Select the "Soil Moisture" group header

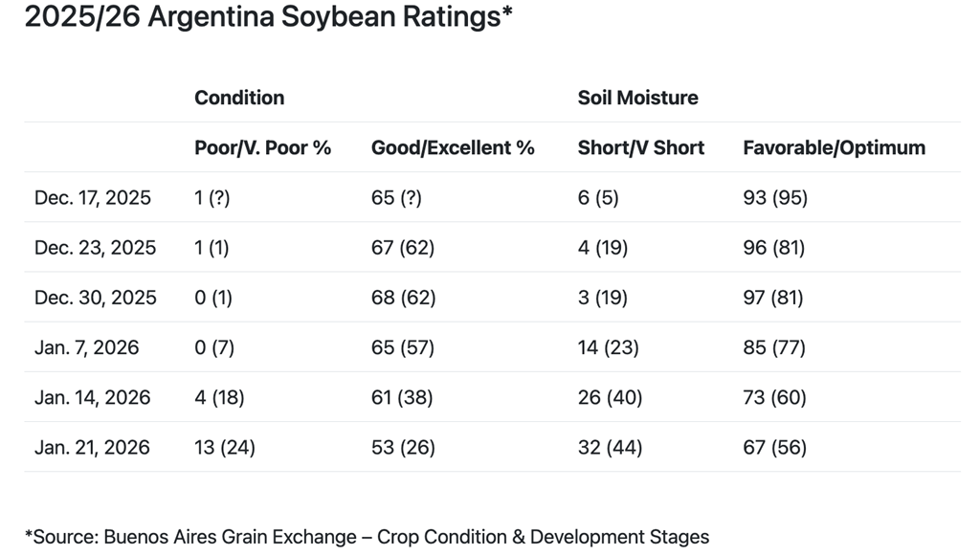point(637,98)
